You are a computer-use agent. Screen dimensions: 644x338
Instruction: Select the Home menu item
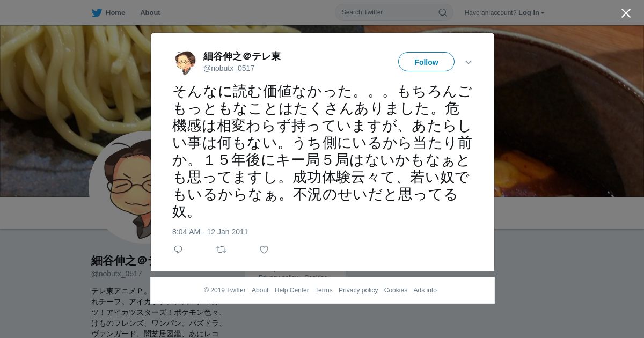(115, 13)
